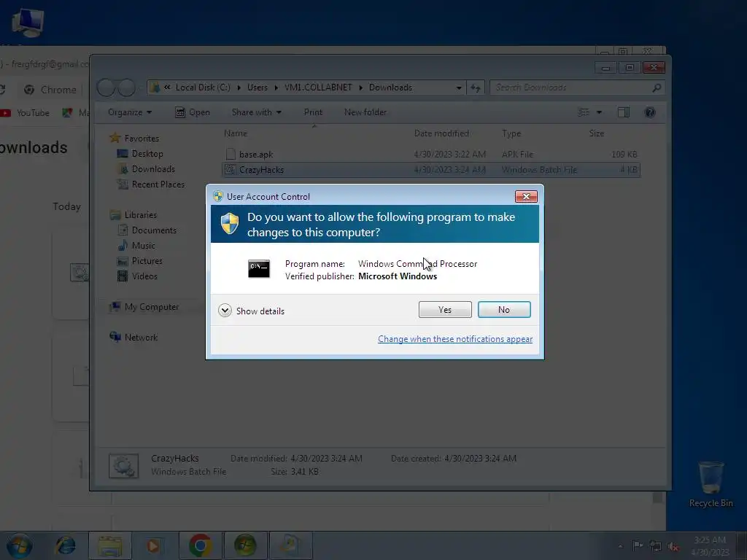This screenshot has height=560, width=747.
Task: Click No in User Account Control
Action: [x=504, y=309]
